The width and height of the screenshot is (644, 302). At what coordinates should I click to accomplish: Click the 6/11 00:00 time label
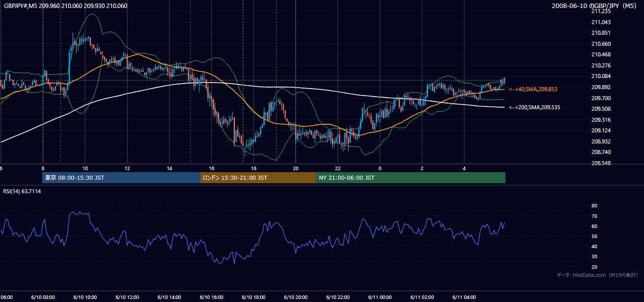379,297
